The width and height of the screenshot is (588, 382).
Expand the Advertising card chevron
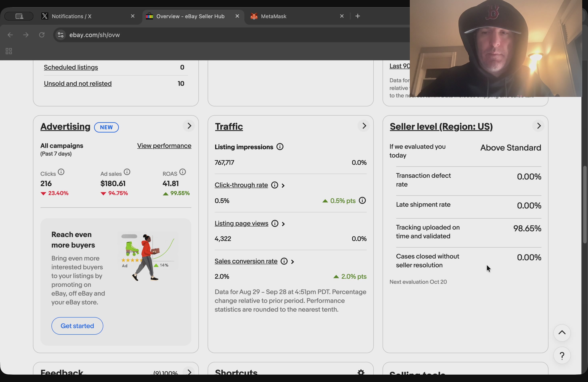(189, 126)
